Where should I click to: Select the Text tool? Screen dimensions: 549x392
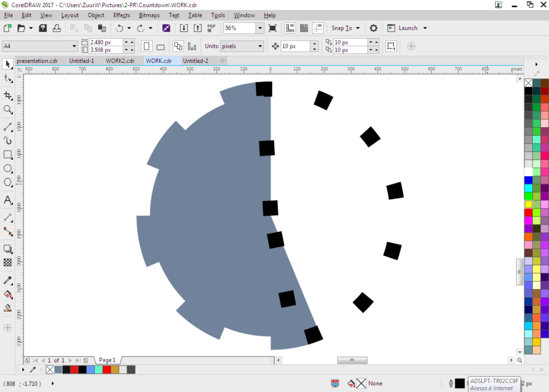[8, 200]
